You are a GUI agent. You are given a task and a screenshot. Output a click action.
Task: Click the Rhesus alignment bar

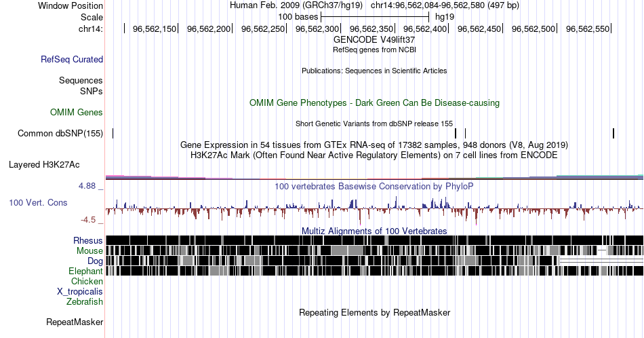374,240
